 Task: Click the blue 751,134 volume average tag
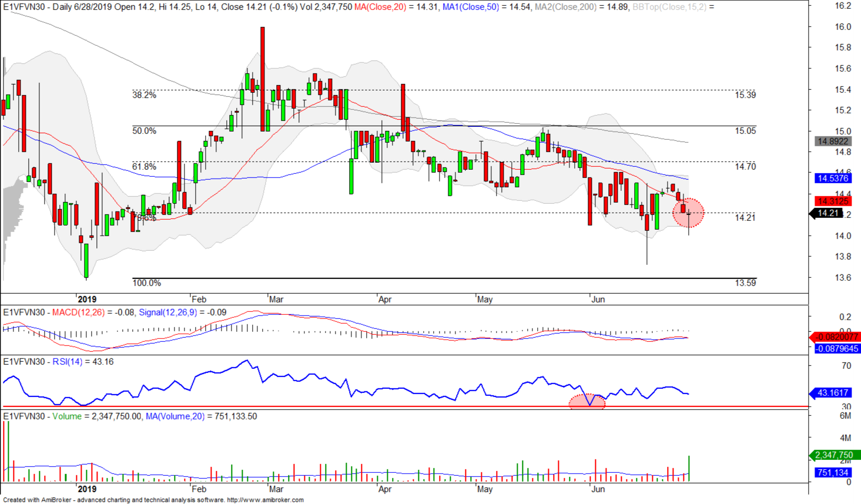tap(832, 473)
